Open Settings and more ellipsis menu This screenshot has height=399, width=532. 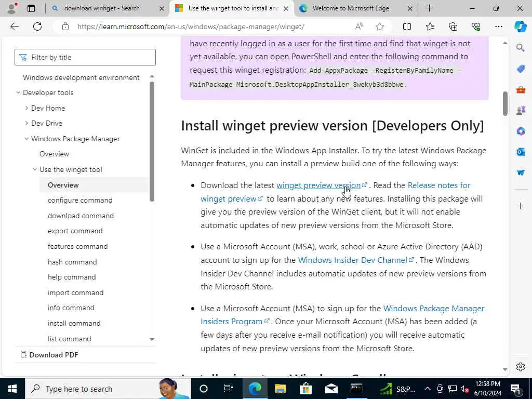point(498,26)
